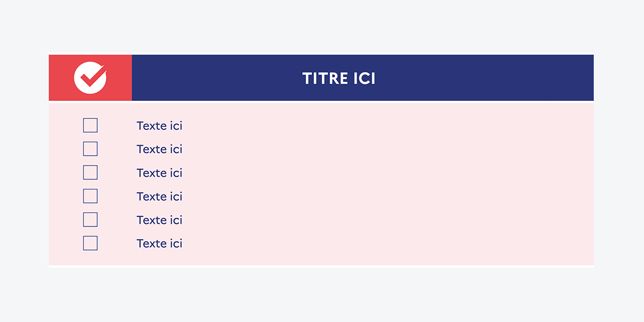Click the white strip beneath the pink panel
Viewport: 644px width, 322px height.
321,266
